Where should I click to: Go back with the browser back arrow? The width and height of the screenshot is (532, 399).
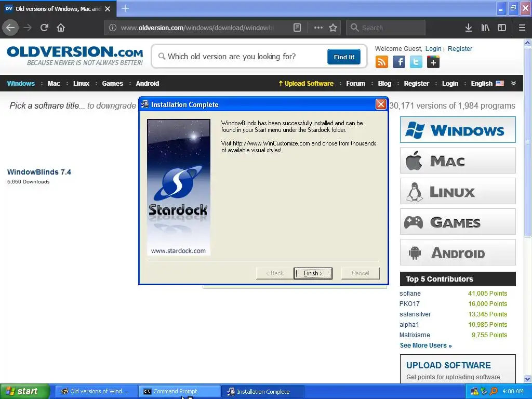[10, 28]
